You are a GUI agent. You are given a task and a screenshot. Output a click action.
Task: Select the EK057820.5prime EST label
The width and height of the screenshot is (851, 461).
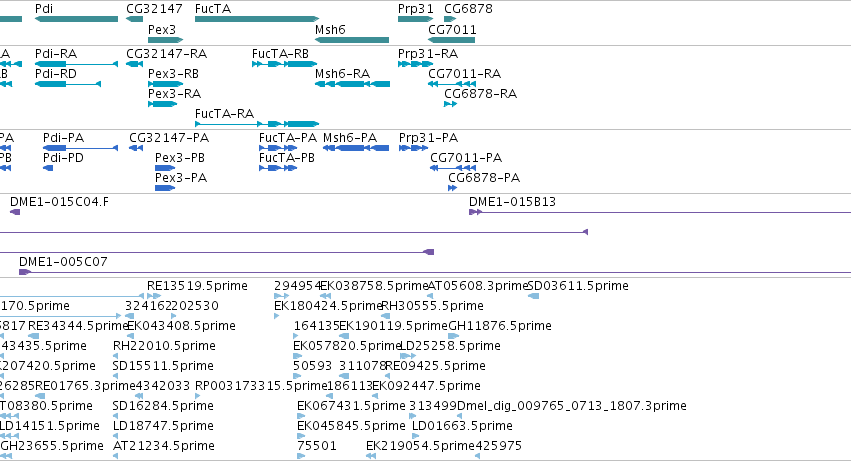click(347, 346)
